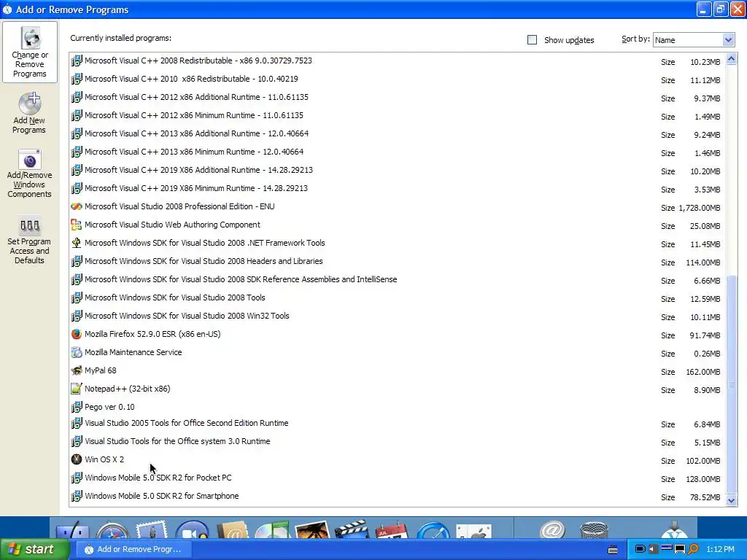Screen dimensions: 747x560
Task: Open the @ sign dock icon
Action: [x=553, y=529]
